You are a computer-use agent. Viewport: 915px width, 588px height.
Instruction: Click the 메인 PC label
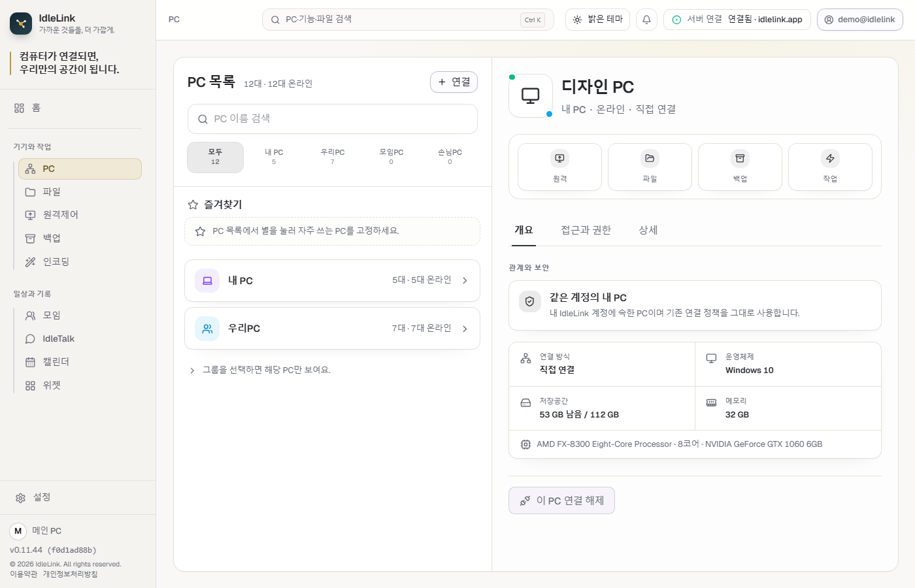click(x=47, y=531)
